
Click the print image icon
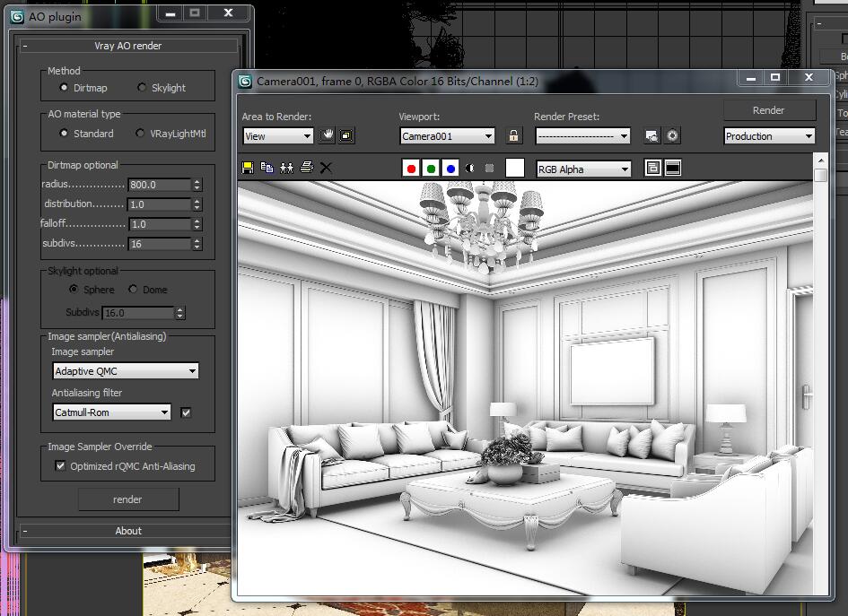(x=307, y=168)
